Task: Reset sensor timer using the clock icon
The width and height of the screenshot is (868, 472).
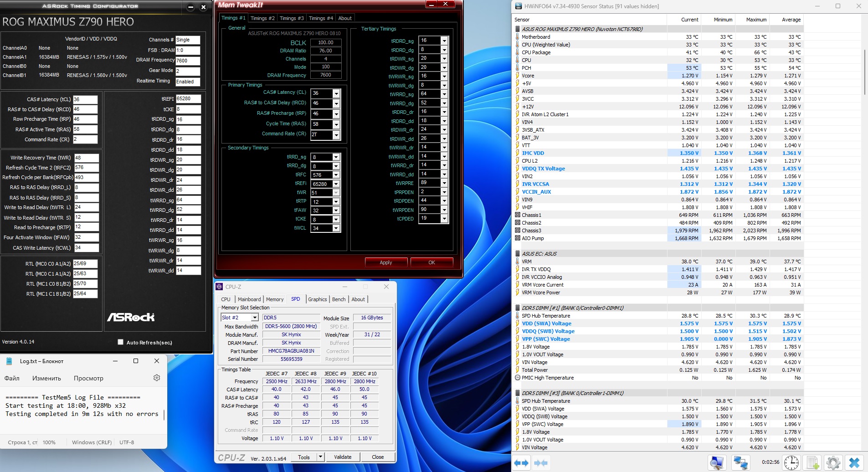Action: tap(791, 463)
